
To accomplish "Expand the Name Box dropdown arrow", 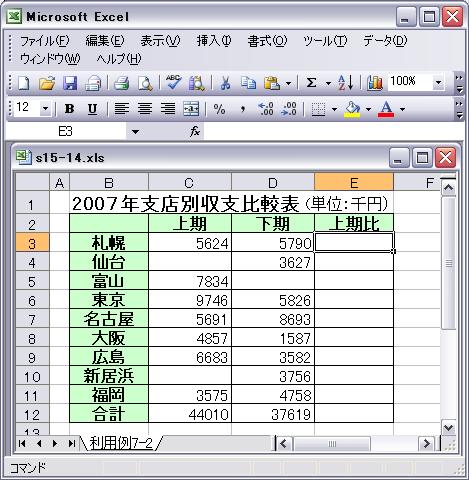I will coord(135,132).
